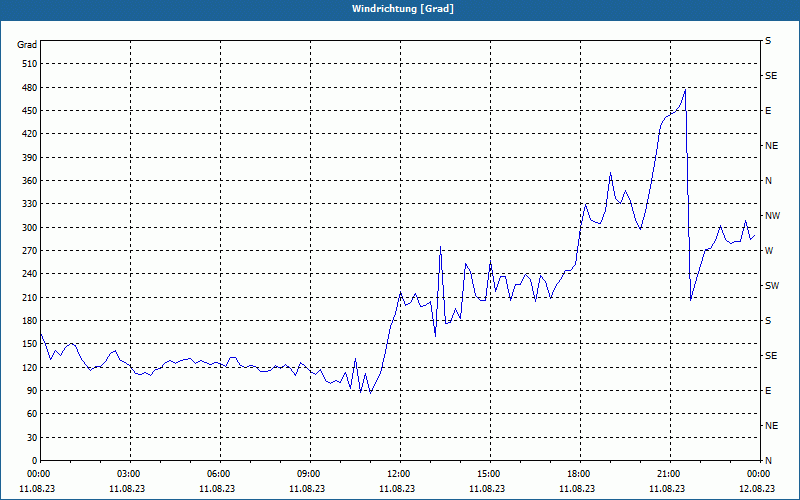Screen dimensions: 800x500
Task: Select the 480 y-axis value
Action: 30,87
